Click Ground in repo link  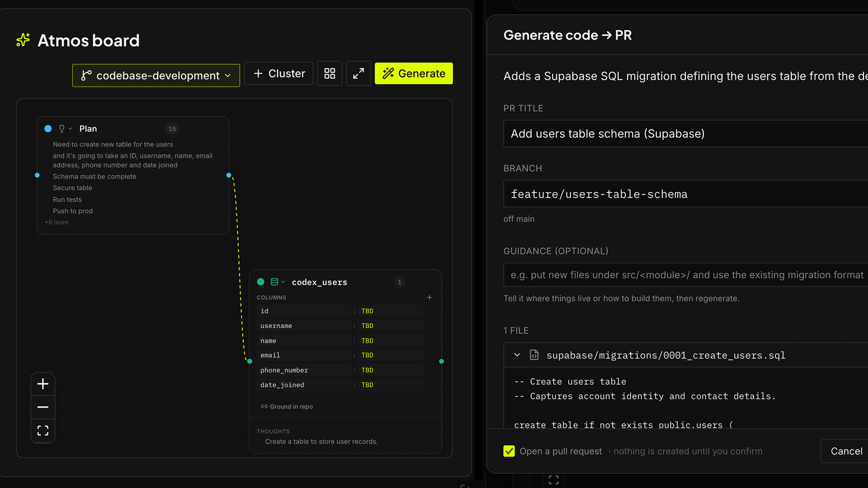(x=287, y=407)
